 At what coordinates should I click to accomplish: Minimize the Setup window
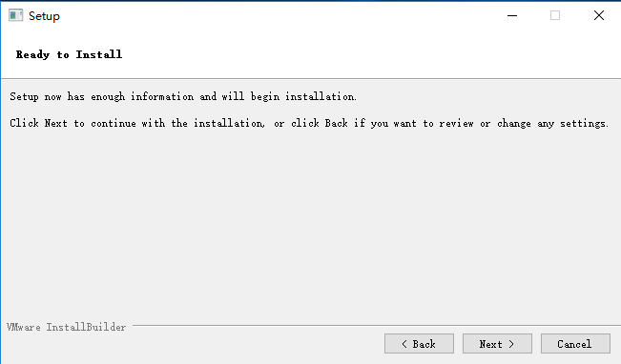[512, 15]
